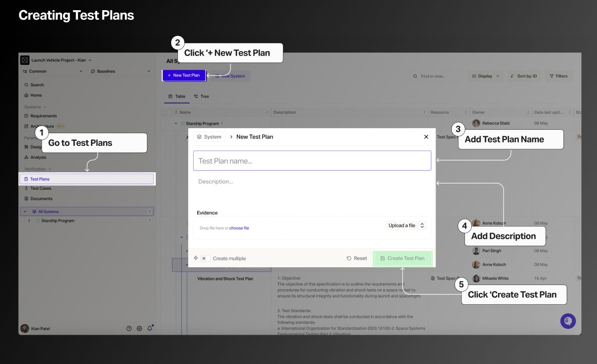Open the Kian Patel user profile
Viewport: 597px width, 364px height.
(x=36, y=329)
